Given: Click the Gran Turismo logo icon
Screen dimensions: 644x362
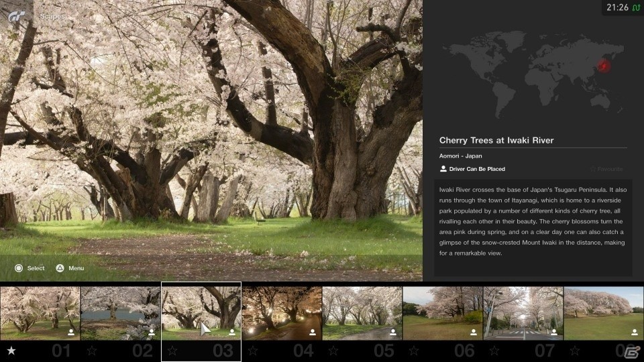Looking at the screenshot, I should coord(16,16).
